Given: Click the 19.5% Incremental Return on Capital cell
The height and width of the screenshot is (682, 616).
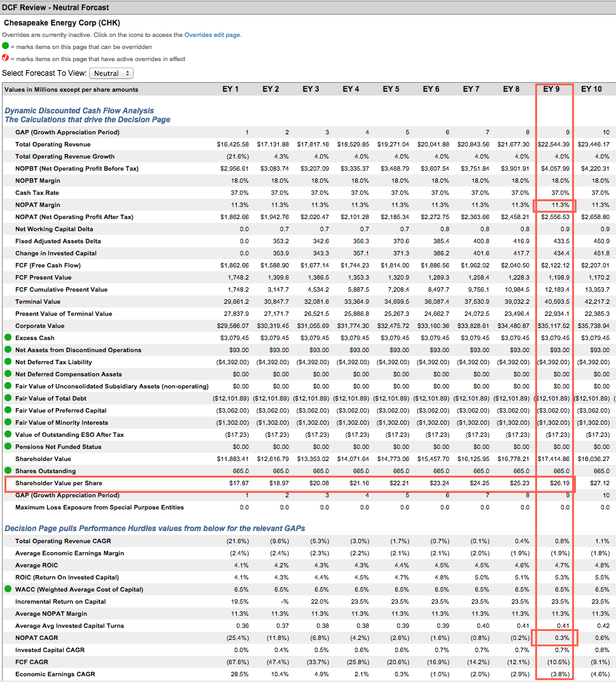Looking at the screenshot, I should point(239,602).
